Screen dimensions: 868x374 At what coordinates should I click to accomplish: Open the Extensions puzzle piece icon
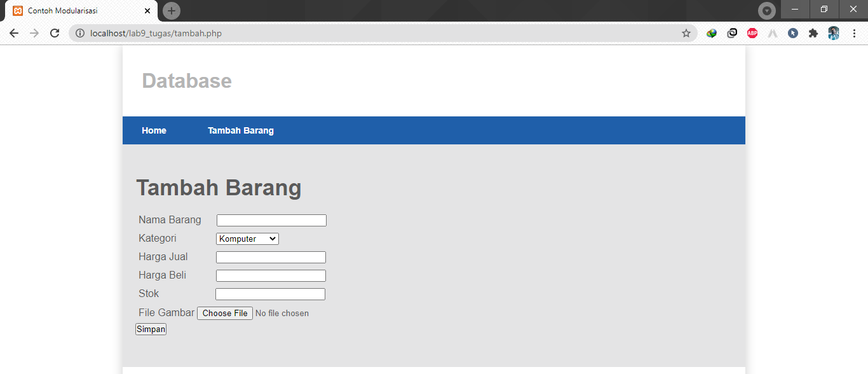[x=813, y=33]
